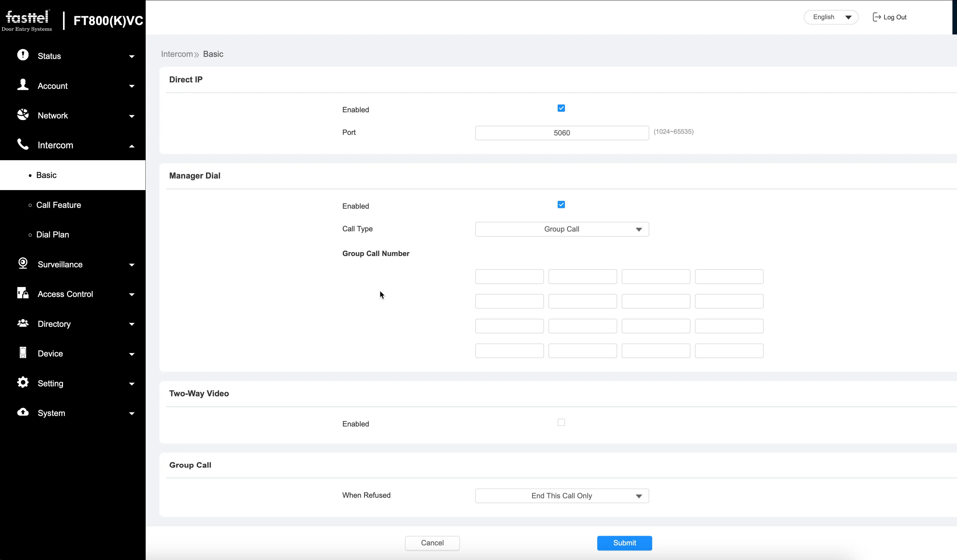Click the System cloud upload icon
The height and width of the screenshot is (560, 957).
23,412
